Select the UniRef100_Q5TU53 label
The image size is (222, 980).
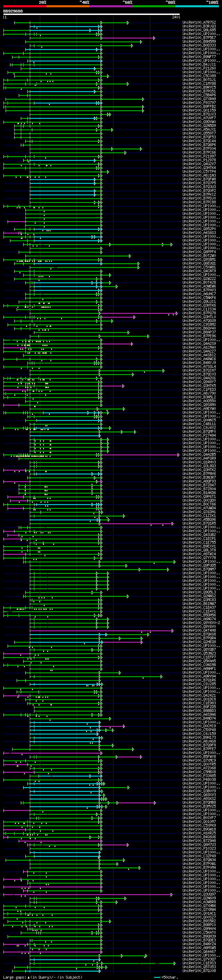point(199,967)
